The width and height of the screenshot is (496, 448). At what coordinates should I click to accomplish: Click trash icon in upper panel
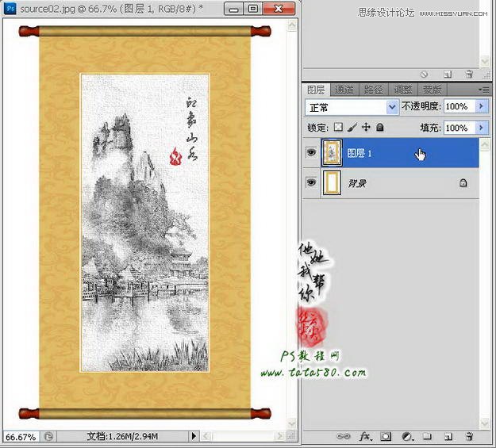tap(470, 75)
